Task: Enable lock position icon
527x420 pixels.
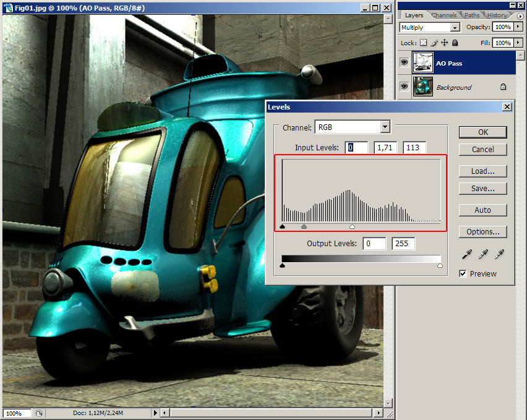Action: coord(445,43)
